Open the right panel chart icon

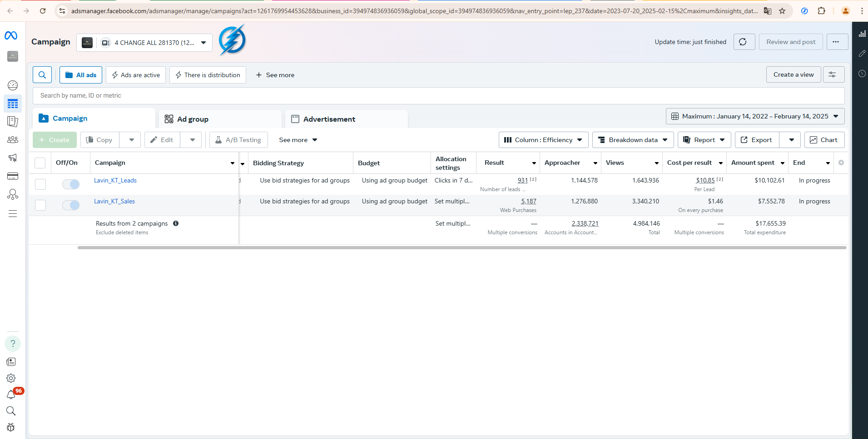pyautogui.click(x=862, y=34)
